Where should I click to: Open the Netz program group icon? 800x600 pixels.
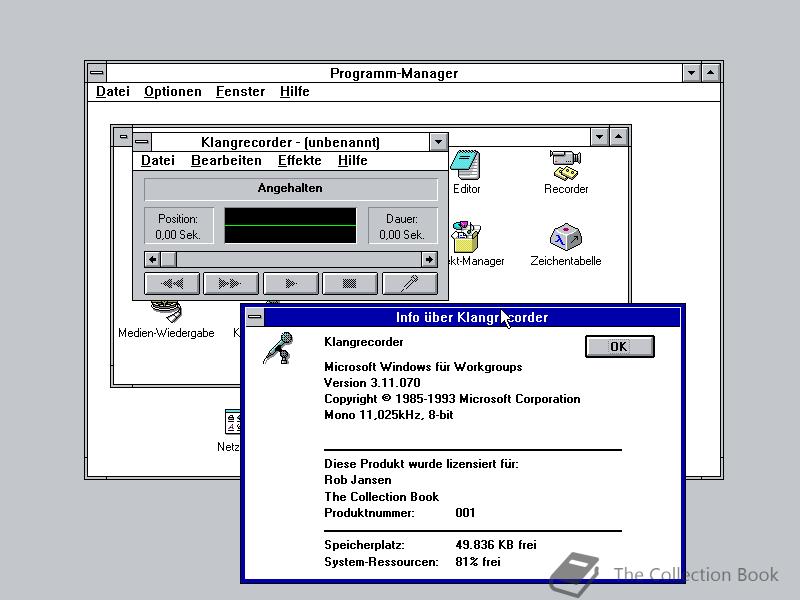coord(233,422)
